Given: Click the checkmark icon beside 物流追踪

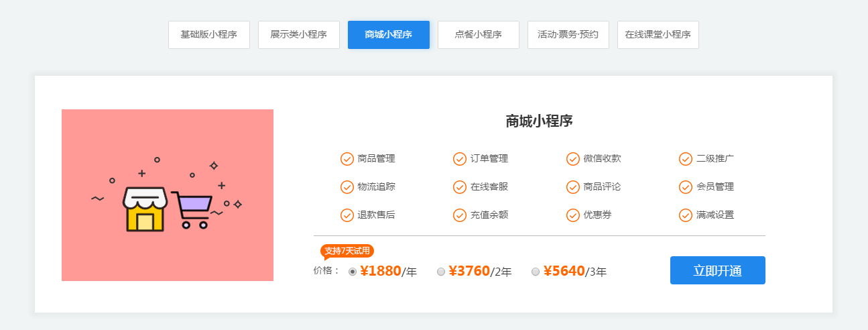Looking at the screenshot, I should 347,187.
